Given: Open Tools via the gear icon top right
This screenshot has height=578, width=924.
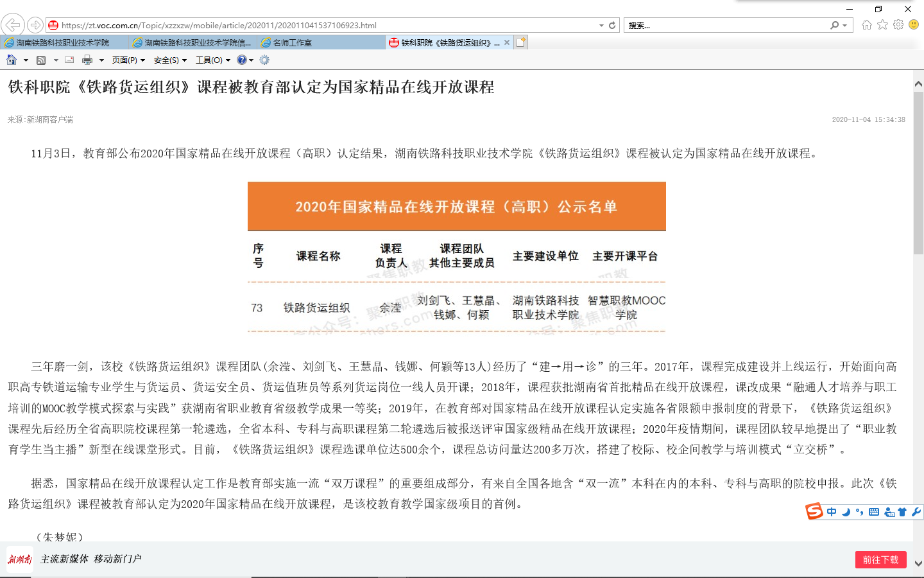Looking at the screenshot, I should [898, 24].
